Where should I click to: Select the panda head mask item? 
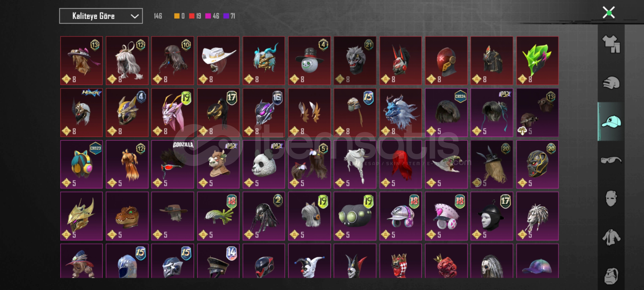click(x=264, y=164)
